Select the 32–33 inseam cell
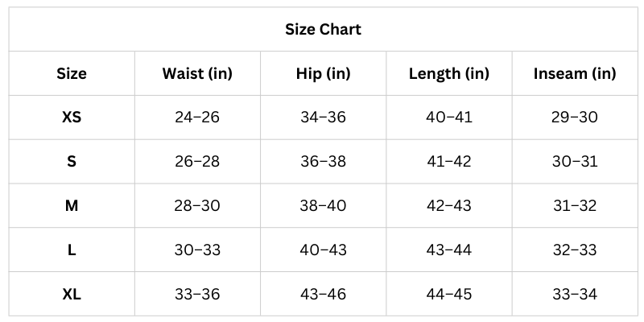 pos(575,250)
